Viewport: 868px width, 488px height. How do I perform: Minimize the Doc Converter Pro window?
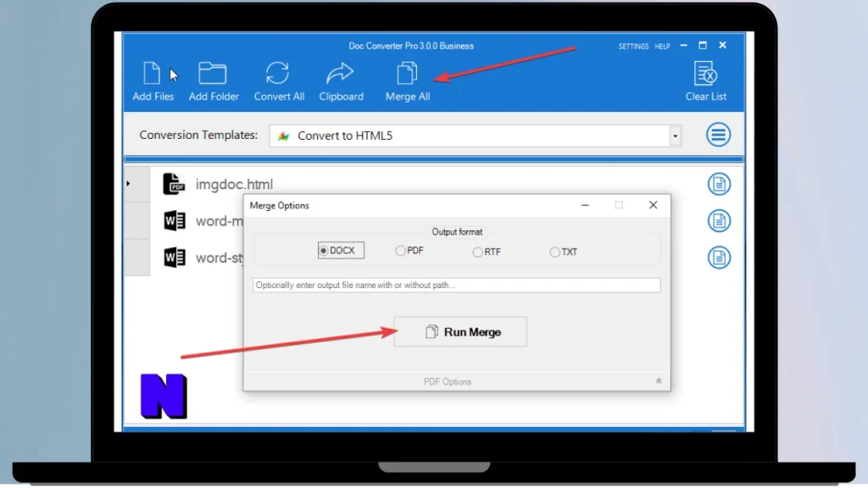[684, 46]
